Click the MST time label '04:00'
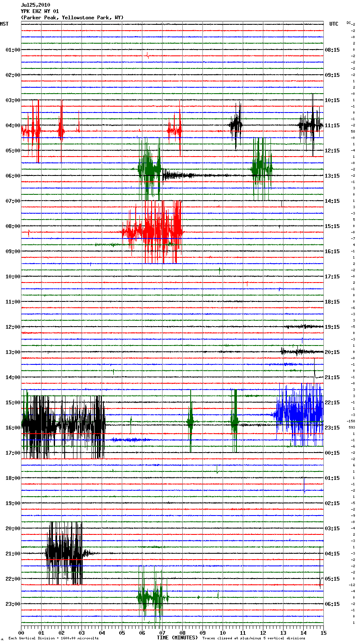This screenshot has width=357, height=644. coord(13,126)
